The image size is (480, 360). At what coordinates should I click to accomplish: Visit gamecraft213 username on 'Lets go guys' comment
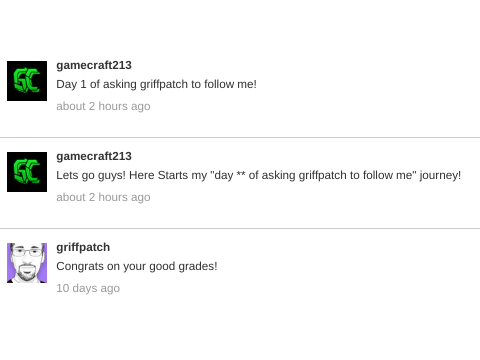point(94,156)
